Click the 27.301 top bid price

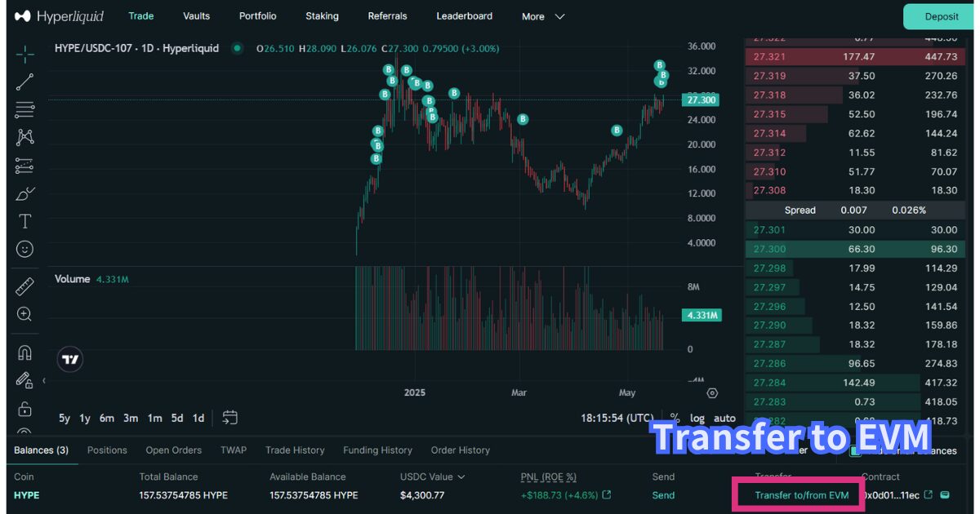pyautogui.click(x=769, y=230)
